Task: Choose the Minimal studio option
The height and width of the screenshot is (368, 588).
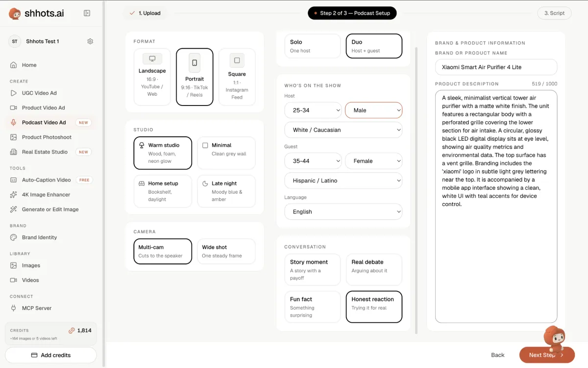Action: coord(226,153)
